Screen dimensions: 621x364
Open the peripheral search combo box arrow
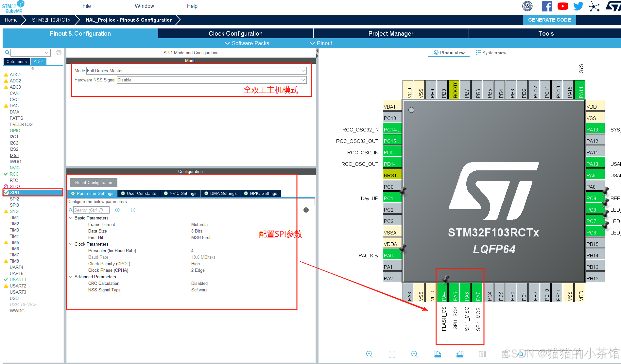(47, 52)
